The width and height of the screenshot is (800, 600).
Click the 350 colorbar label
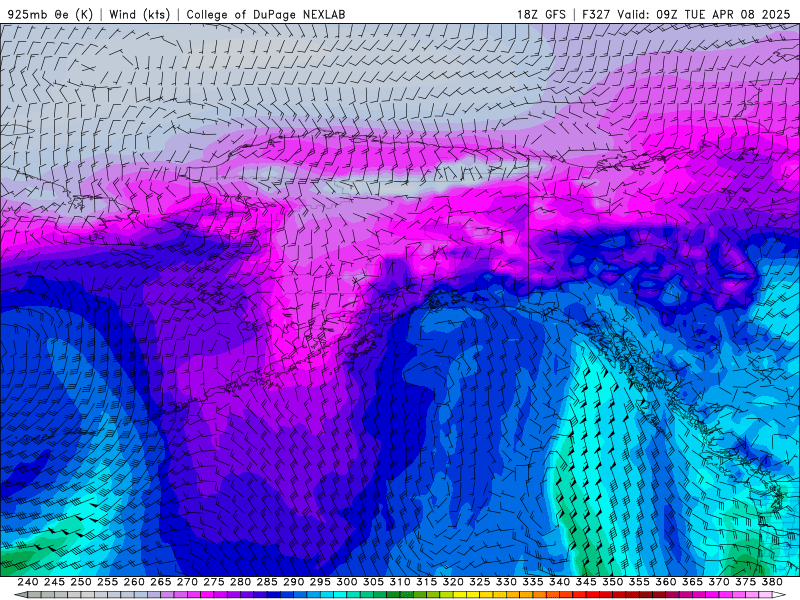click(x=612, y=582)
